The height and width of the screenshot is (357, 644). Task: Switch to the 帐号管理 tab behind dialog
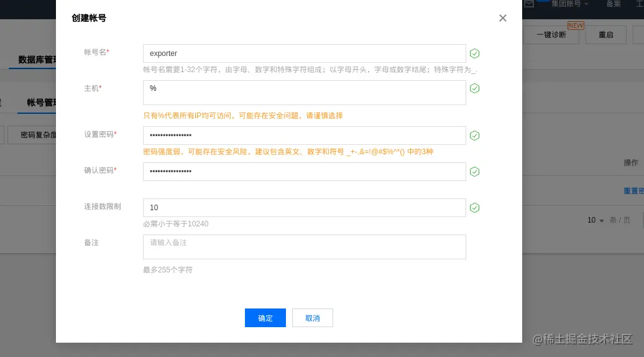[42, 102]
